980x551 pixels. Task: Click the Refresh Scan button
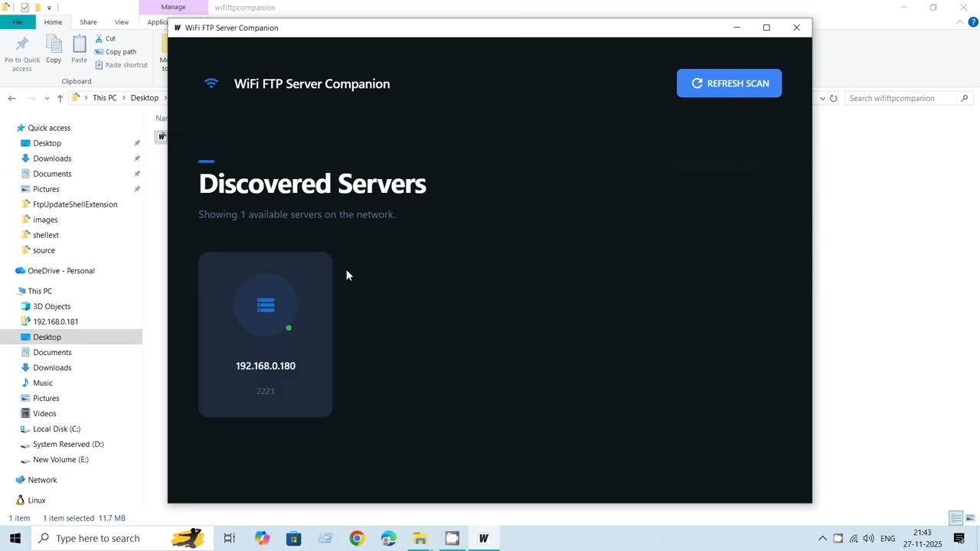pyautogui.click(x=729, y=83)
